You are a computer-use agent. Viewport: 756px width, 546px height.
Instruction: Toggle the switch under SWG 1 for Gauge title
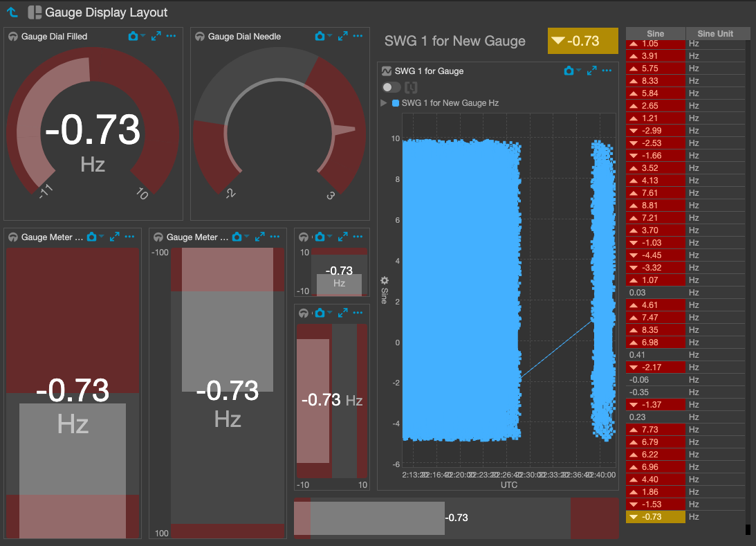click(391, 87)
